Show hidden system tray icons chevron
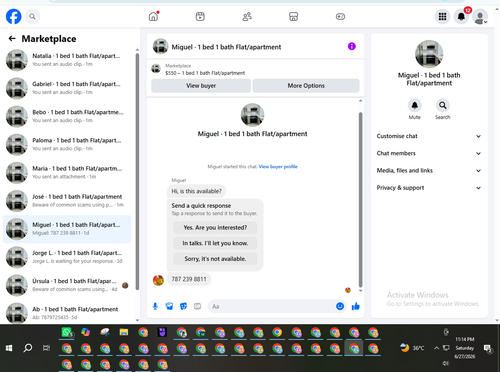Screen dimensions: 500x372 [x=436, y=348]
